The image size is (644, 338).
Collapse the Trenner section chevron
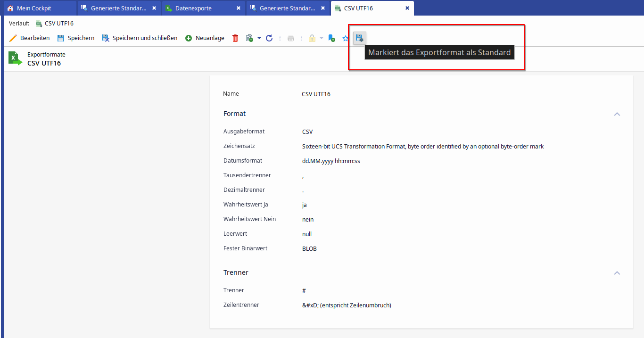pos(617,273)
